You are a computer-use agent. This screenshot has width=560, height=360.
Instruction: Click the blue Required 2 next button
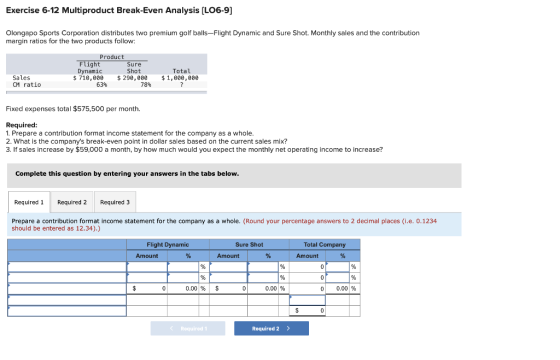click(x=271, y=328)
